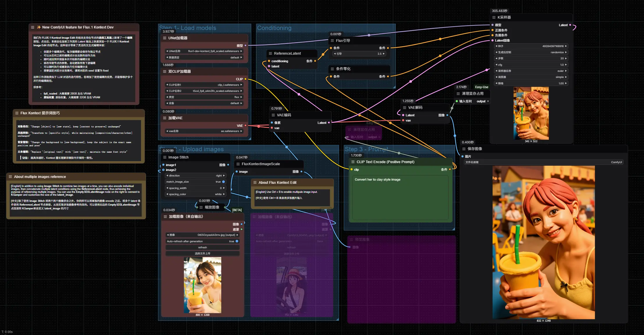Click the saved clay style output image
This screenshot has width=644, height=335.
(543, 242)
